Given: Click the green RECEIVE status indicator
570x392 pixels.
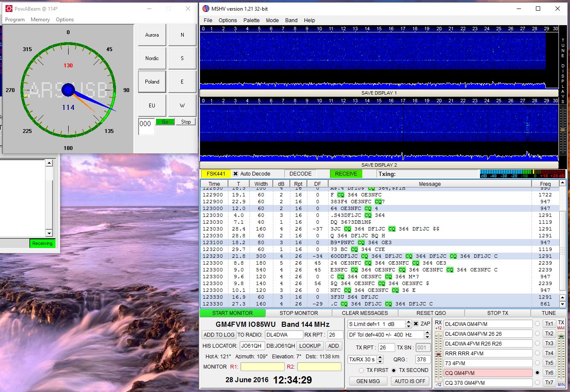Looking at the screenshot, I should tap(345, 173).
